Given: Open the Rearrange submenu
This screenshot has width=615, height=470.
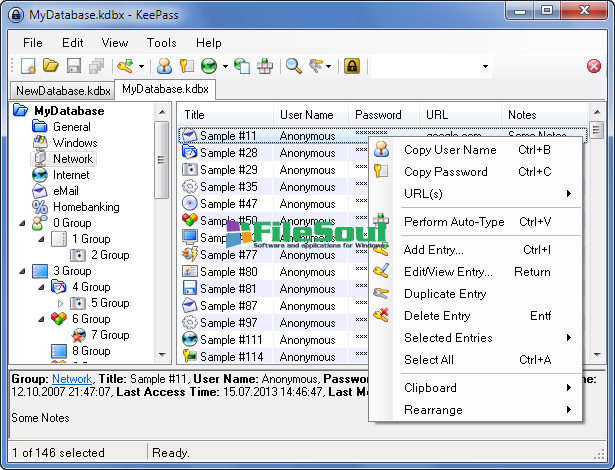Looking at the screenshot, I should [475, 410].
